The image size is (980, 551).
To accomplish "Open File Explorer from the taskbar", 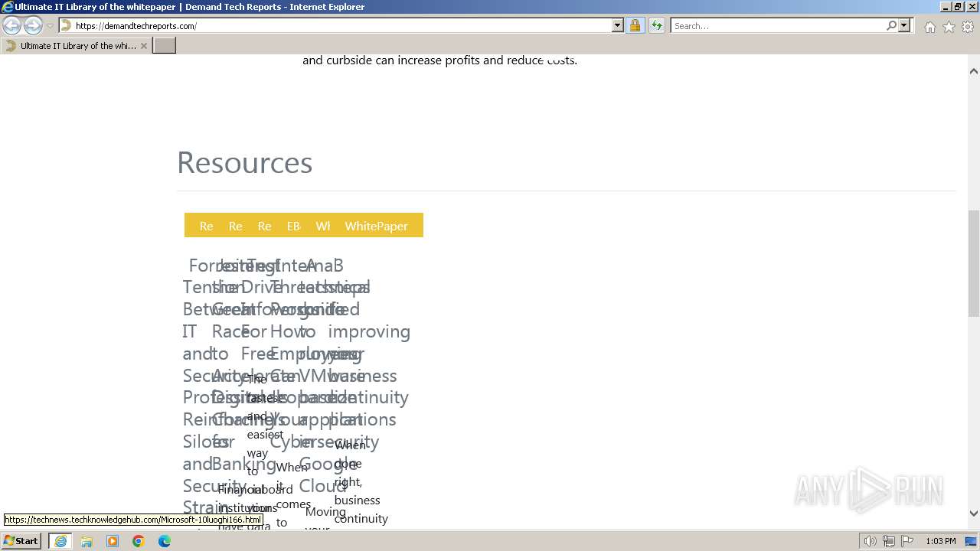I will [x=87, y=541].
